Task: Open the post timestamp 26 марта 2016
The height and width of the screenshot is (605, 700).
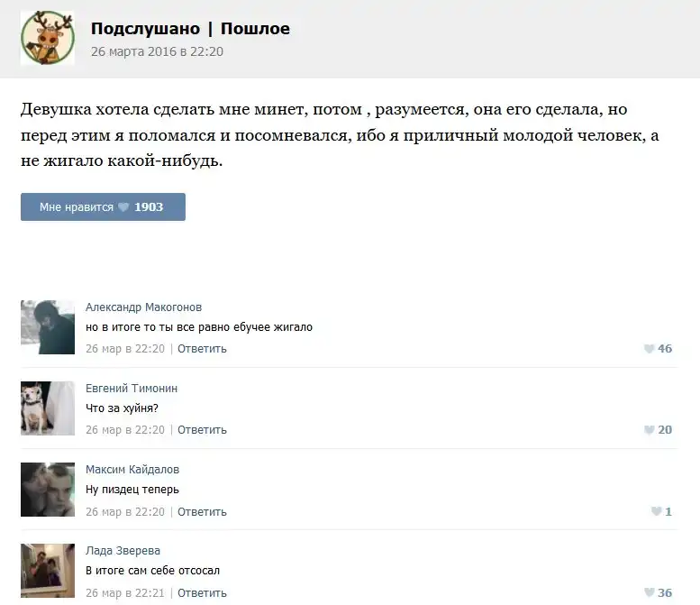Action: 157,51
